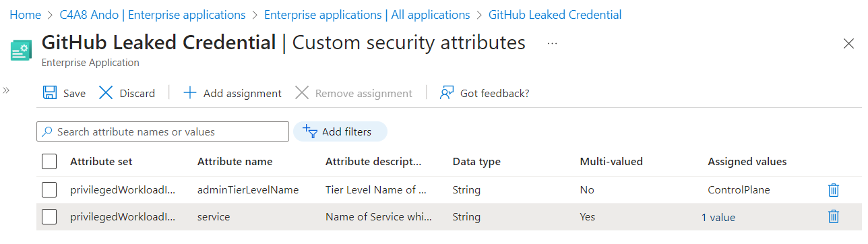Expand the collapsed side menu chevrons
The width and height of the screenshot is (868, 244).
coord(6,90)
